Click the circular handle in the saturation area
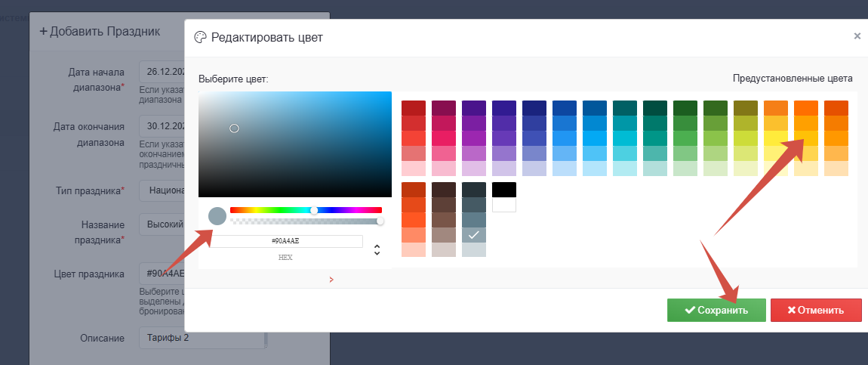The width and height of the screenshot is (868, 365). (x=234, y=128)
